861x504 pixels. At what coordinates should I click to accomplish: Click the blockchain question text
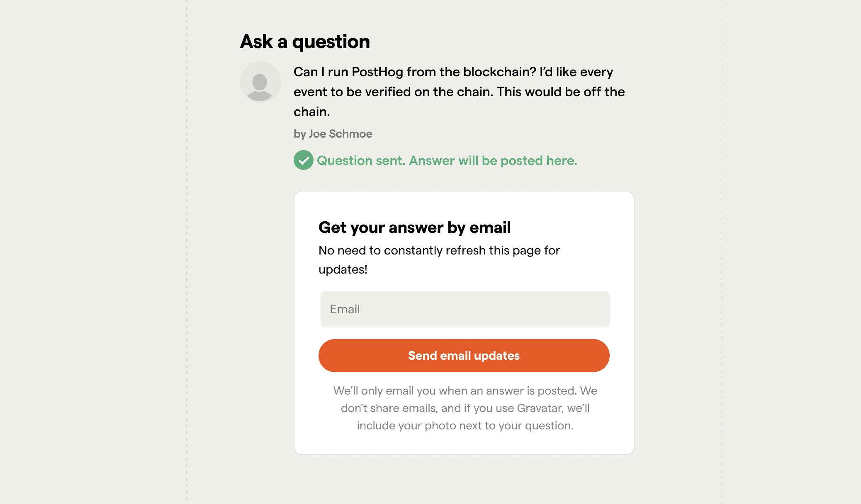[456, 92]
